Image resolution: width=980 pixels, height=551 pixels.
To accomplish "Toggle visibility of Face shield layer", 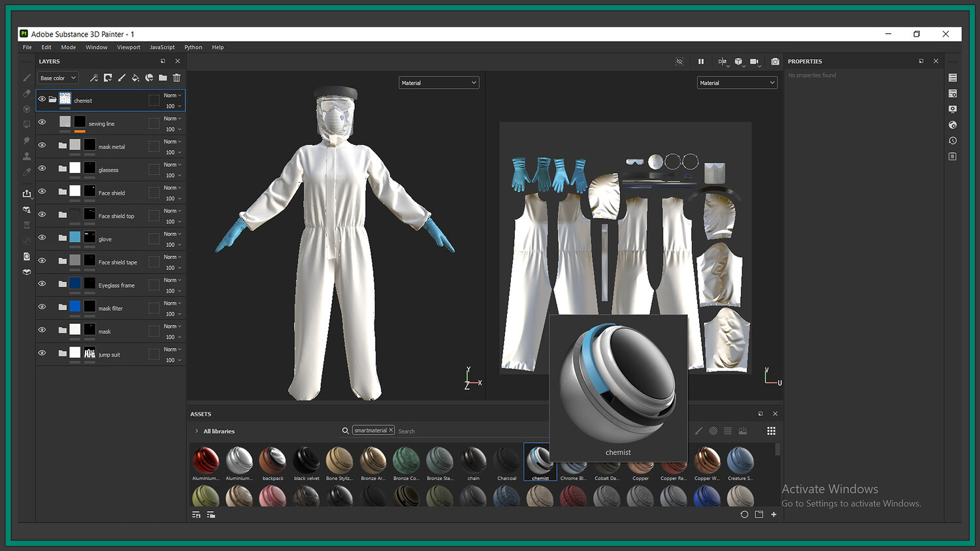I will 42,191.
